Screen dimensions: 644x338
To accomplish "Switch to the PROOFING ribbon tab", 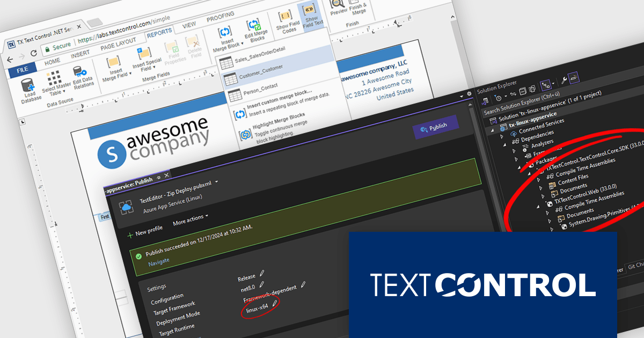I will click(220, 16).
